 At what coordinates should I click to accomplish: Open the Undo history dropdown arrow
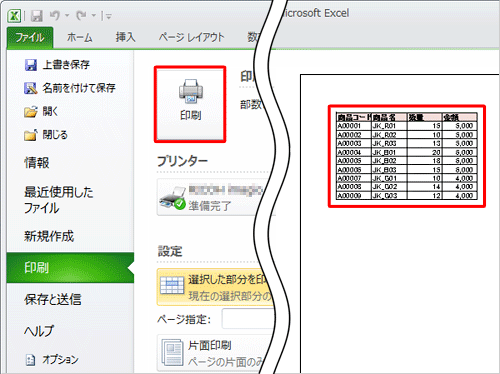click(x=67, y=15)
